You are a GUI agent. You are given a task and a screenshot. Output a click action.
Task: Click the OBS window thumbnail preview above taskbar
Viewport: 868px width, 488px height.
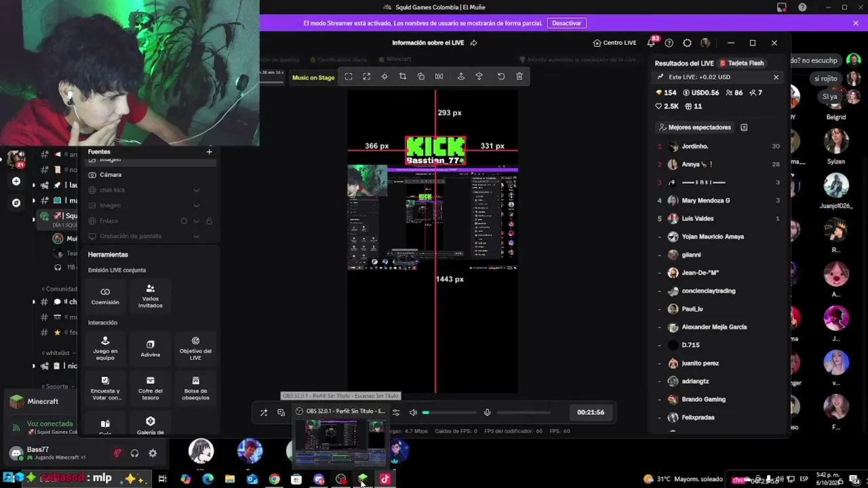tap(340, 441)
